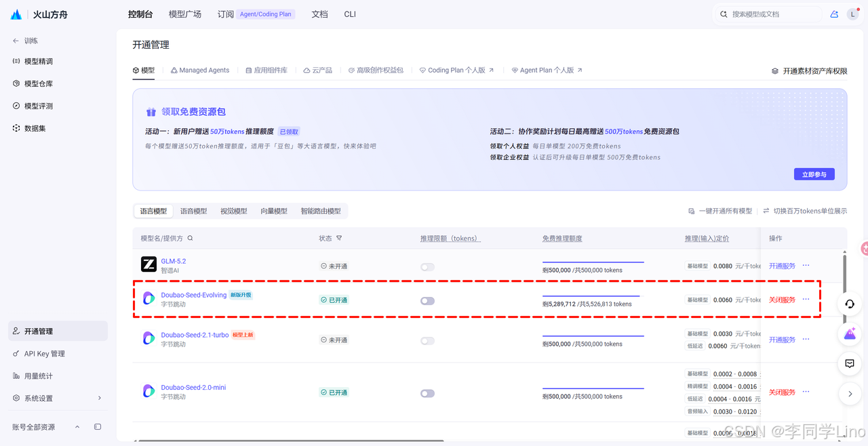The height and width of the screenshot is (446, 868).
Task: Click the filter icon next to 状态
Action: click(339, 239)
